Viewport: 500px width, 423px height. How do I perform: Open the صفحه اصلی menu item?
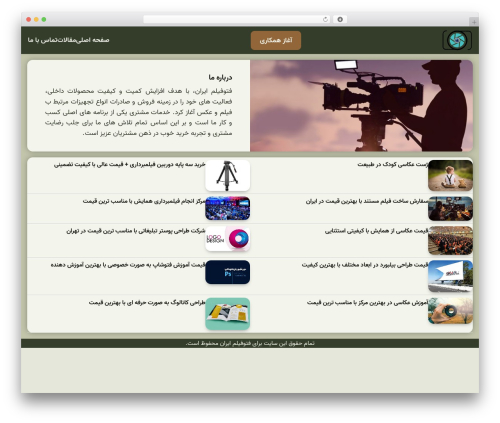93,40
